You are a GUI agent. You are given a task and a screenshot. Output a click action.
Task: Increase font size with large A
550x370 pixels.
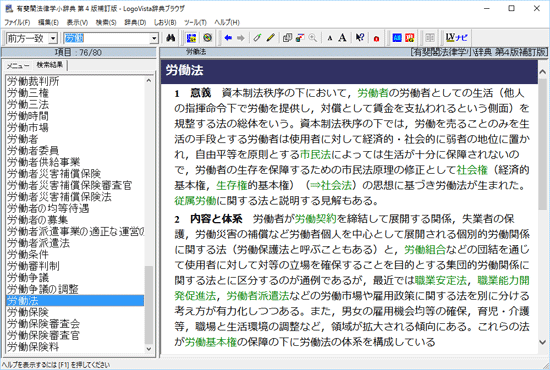coord(342,38)
